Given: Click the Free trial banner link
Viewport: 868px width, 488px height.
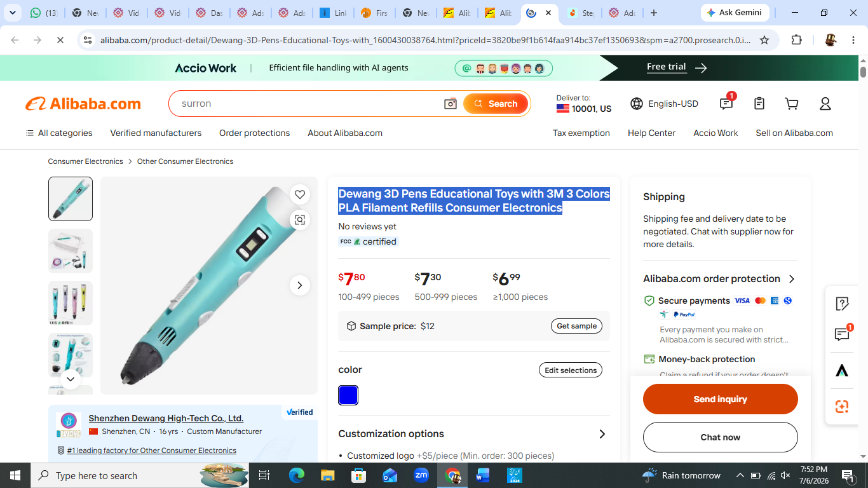Looking at the screenshot, I should coord(677,67).
